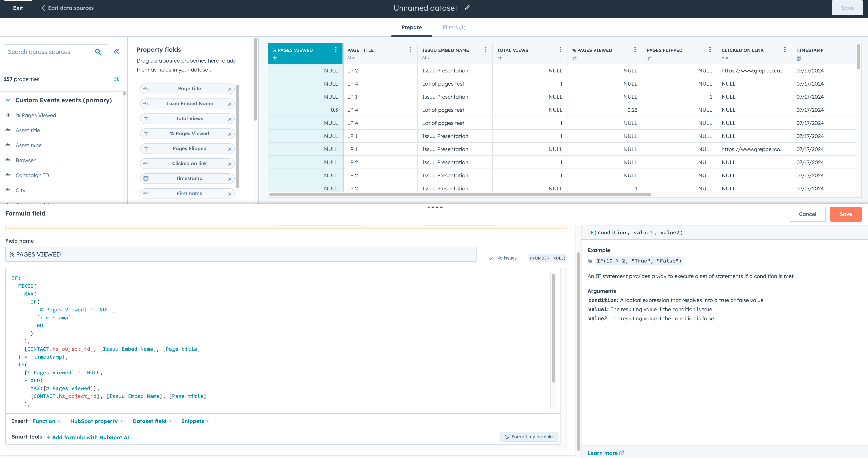Select the Browser property
This screenshot has height=458, width=868.
pos(26,160)
